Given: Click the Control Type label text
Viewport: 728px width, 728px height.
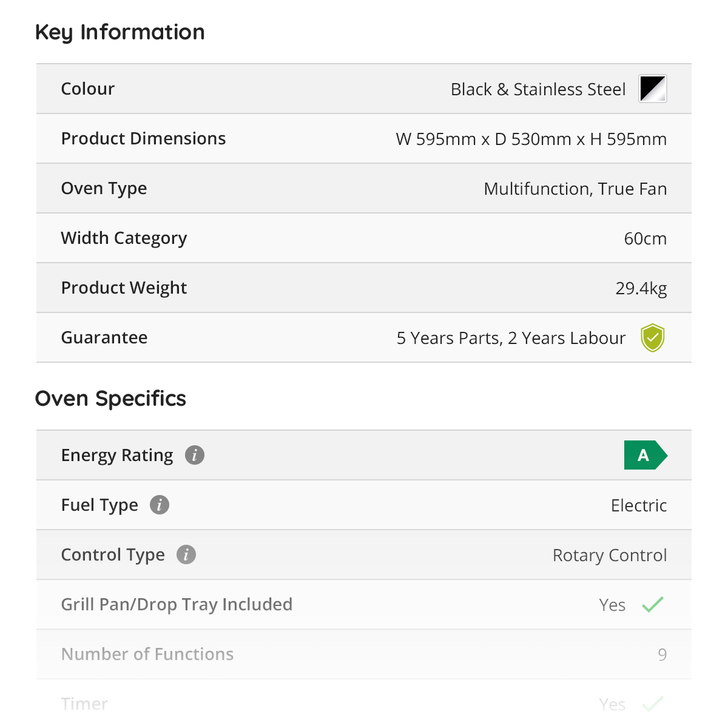Looking at the screenshot, I should (x=113, y=555).
